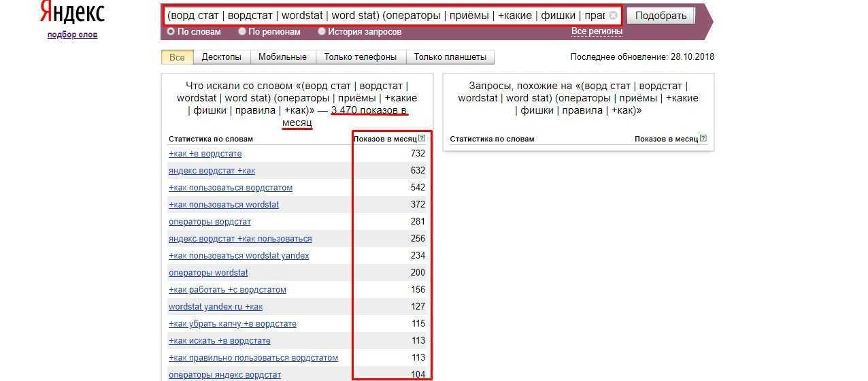
Task: Open query '+как правильно пользоваться вордстатом'
Action: [253, 358]
